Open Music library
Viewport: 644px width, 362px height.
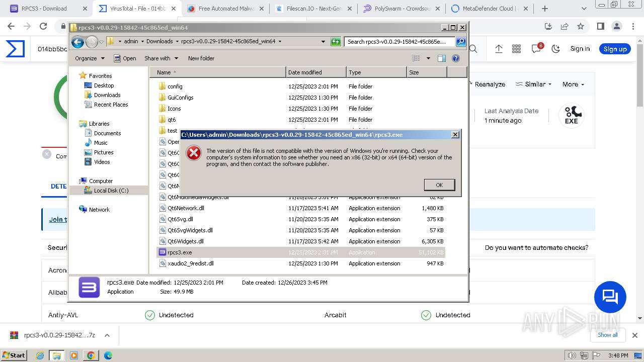(x=101, y=143)
